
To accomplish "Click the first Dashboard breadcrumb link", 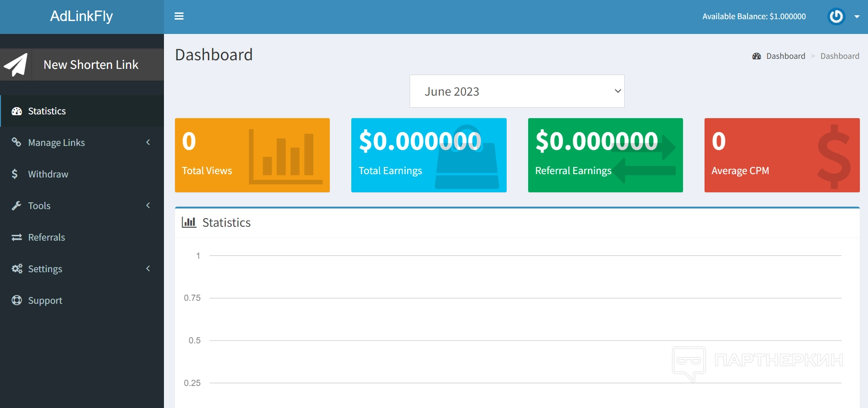I will [786, 56].
